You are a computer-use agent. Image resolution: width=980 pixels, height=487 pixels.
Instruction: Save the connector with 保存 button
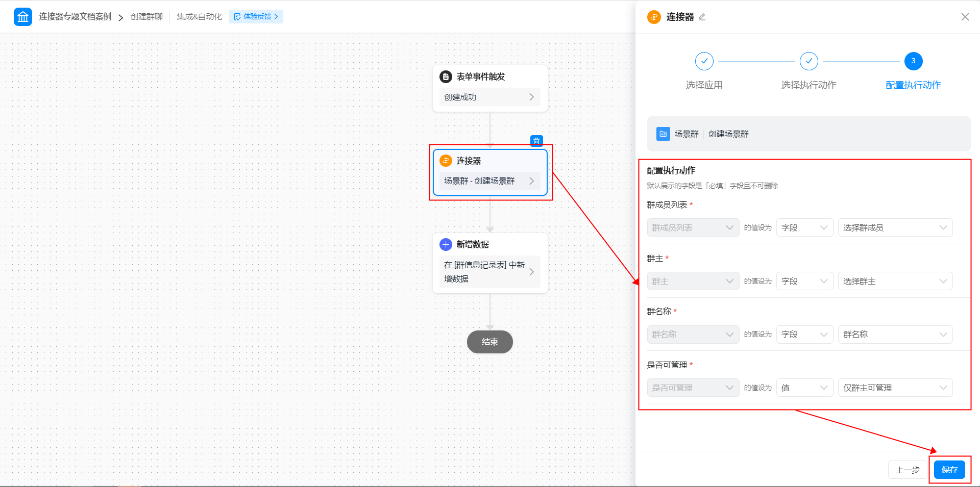pyautogui.click(x=949, y=470)
